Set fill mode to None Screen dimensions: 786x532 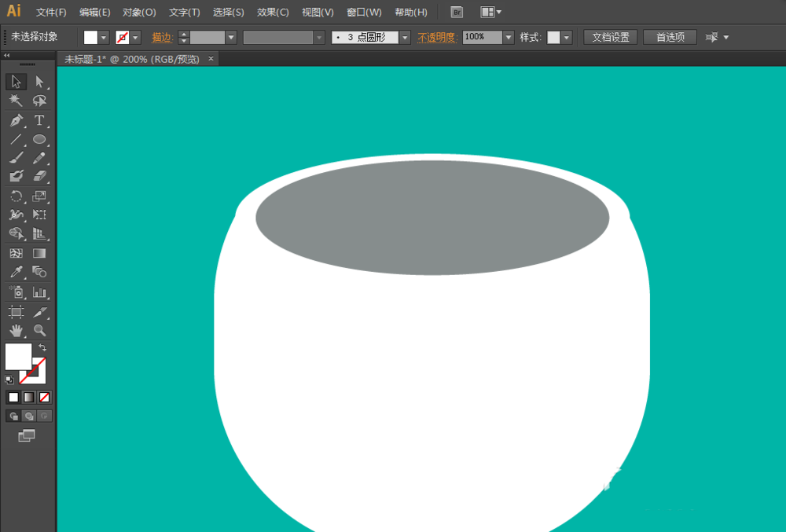(x=45, y=397)
